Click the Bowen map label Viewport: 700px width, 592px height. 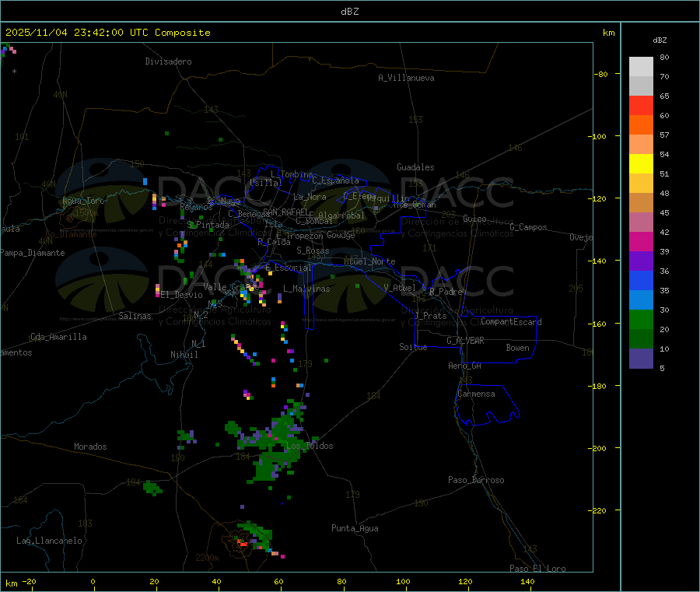coord(518,348)
